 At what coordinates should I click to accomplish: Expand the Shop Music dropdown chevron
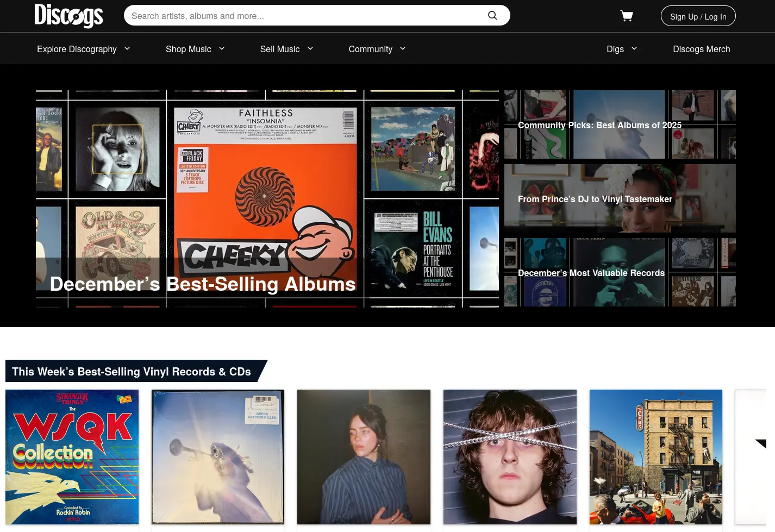221,48
